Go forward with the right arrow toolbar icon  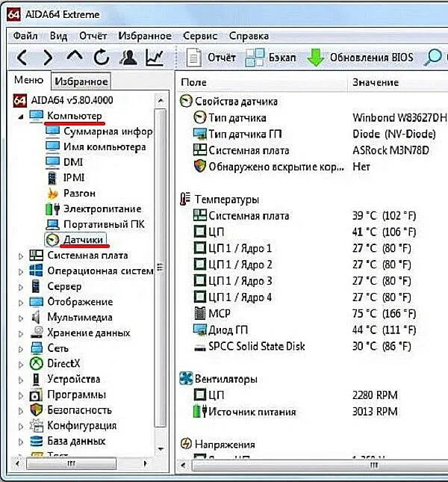click(x=48, y=58)
